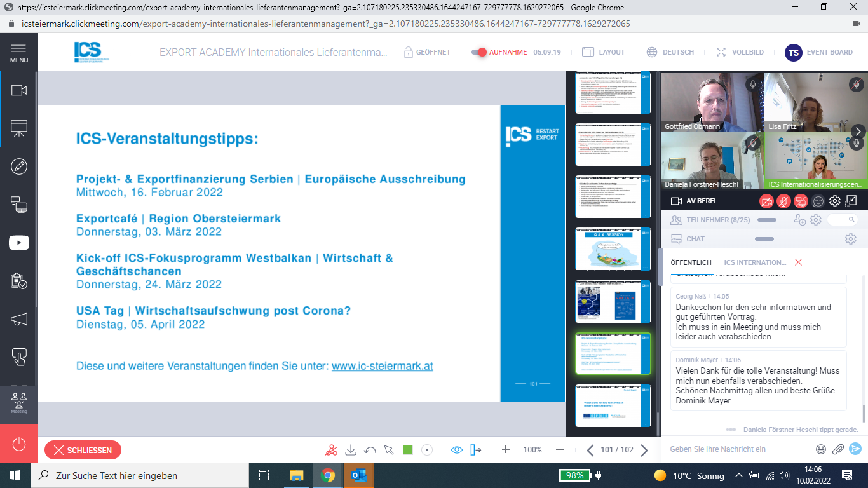Image resolution: width=868 pixels, height=488 pixels.
Task: Click the presentation easel icon in sidebar
Action: pyautogui.click(x=18, y=128)
